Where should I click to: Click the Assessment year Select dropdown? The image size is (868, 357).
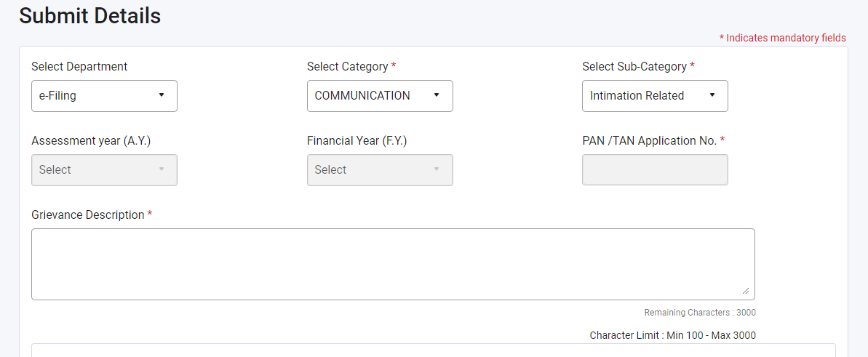(104, 170)
